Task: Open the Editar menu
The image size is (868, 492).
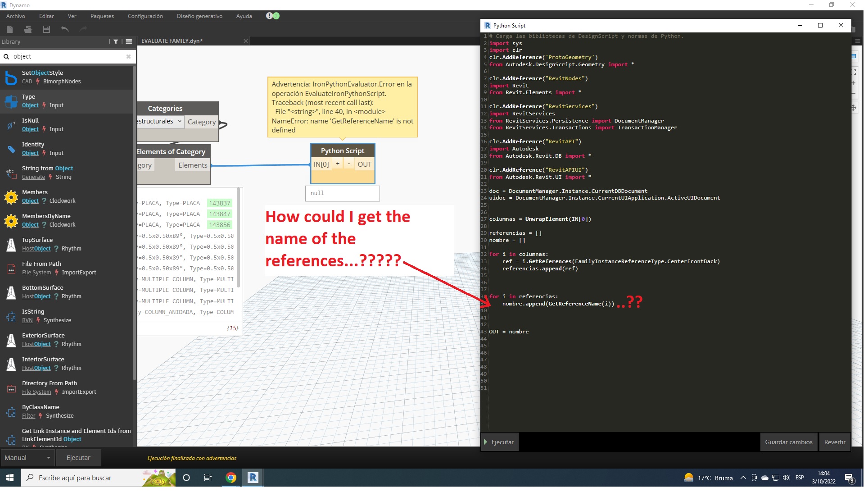Action: [46, 16]
